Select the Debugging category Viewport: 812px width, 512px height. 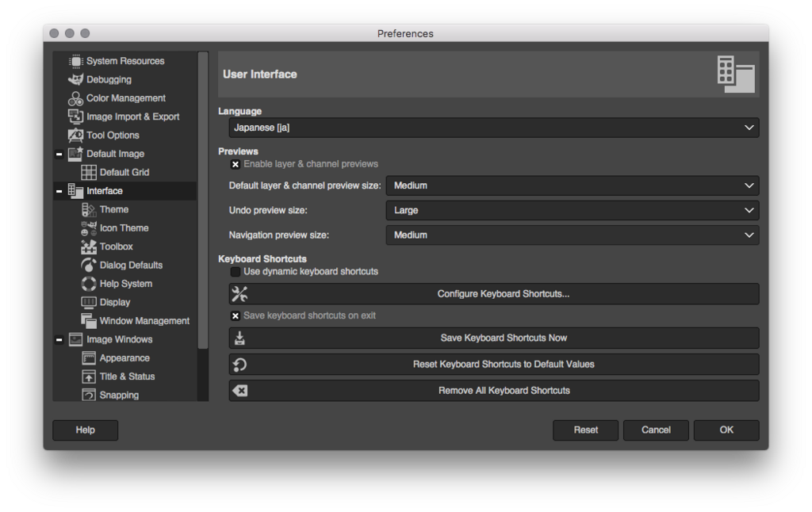(x=109, y=80)
